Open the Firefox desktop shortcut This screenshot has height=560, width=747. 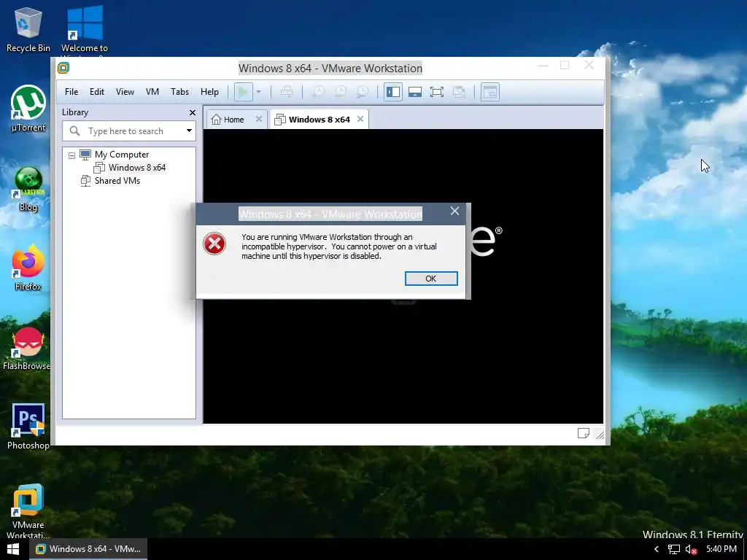(x=28, y=268)
